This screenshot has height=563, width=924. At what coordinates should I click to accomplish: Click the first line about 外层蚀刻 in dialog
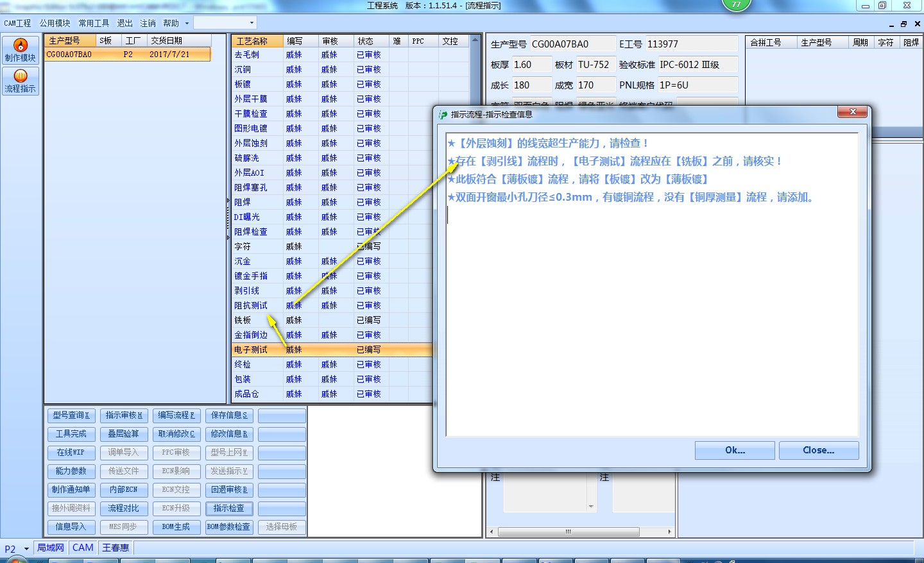(549, 143)
